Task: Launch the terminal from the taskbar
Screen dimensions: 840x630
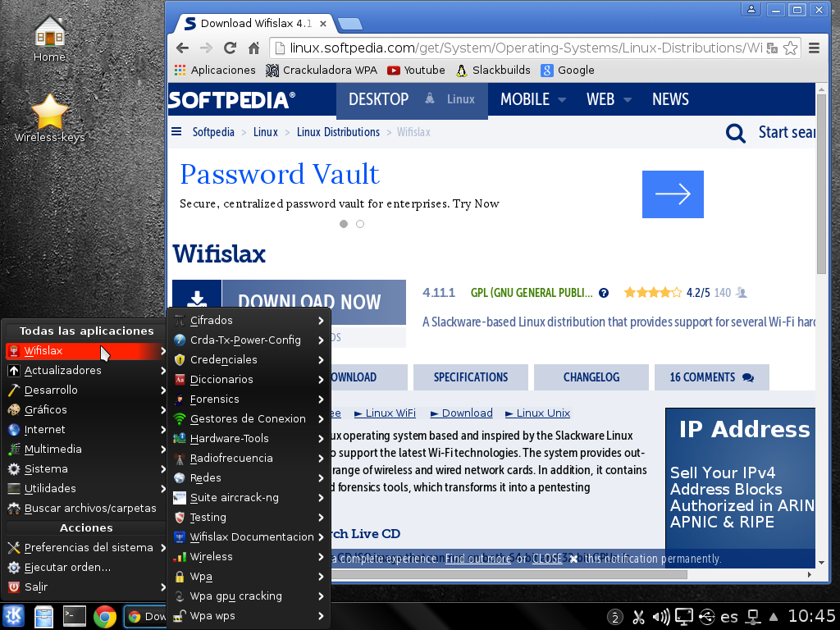Action: point(74,616)
